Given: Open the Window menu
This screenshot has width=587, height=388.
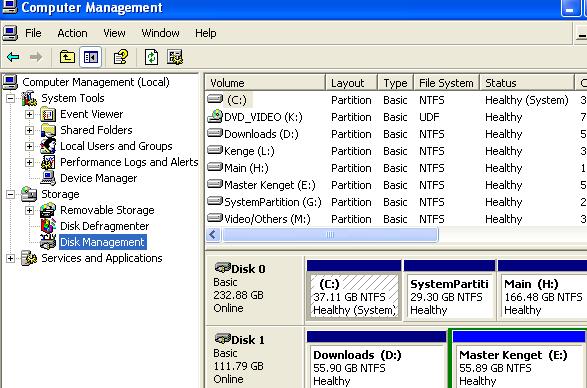Looking at the screenshot, I should point(160,33).
